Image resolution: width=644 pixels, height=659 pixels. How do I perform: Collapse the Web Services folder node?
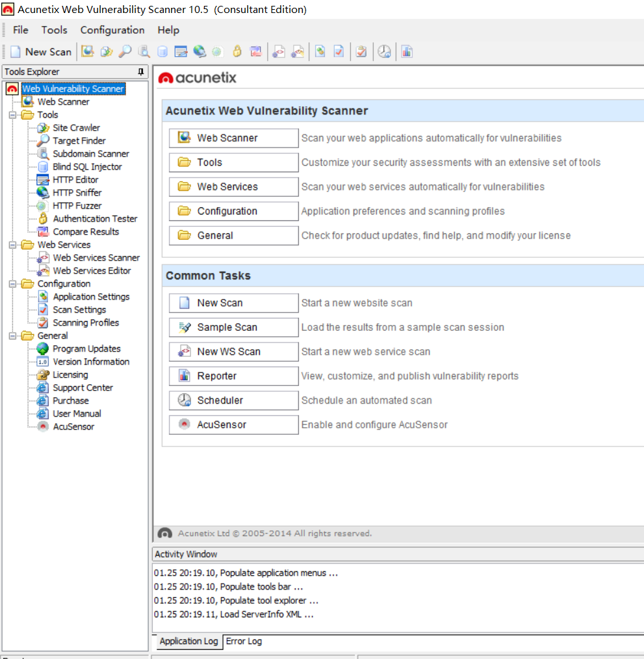(x=12, y=244)
